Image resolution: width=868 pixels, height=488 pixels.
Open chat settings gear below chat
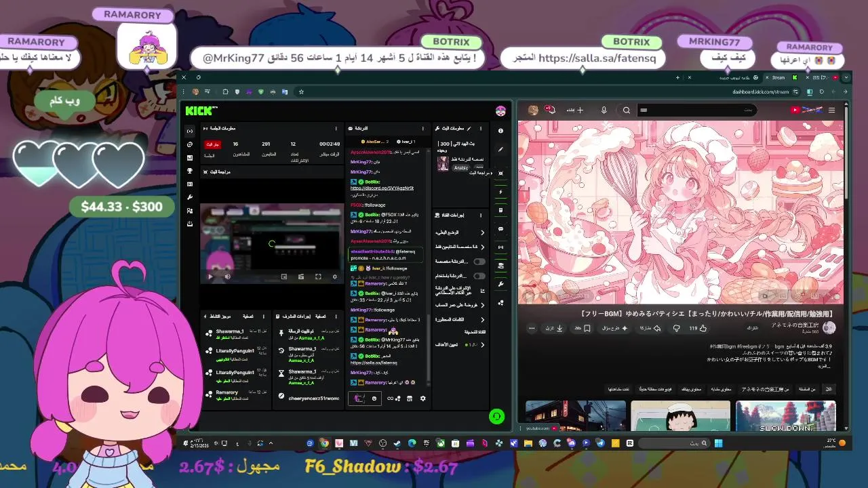[x=422, y=399]
